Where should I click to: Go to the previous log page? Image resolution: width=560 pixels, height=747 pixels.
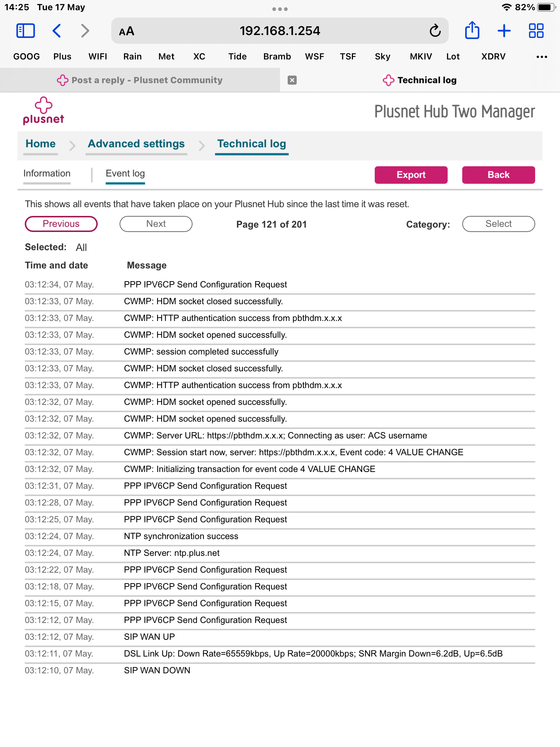pyautogui.click(x=61, y=224)
